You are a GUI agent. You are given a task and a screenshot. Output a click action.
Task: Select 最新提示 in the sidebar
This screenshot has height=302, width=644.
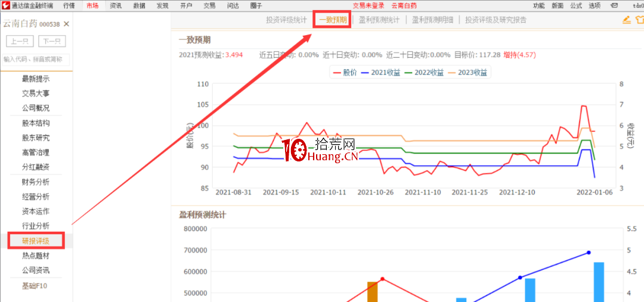pyautogui.click(x=36, y=79)
